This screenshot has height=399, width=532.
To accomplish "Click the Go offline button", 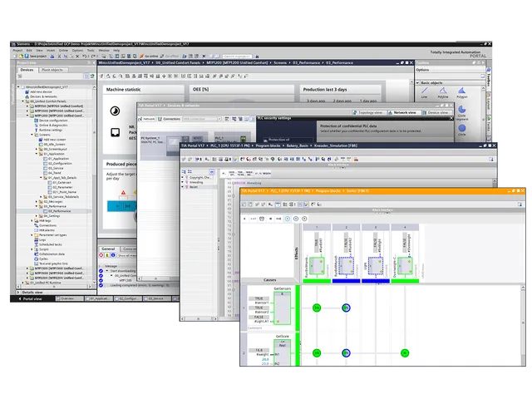I will coord(170,56).
